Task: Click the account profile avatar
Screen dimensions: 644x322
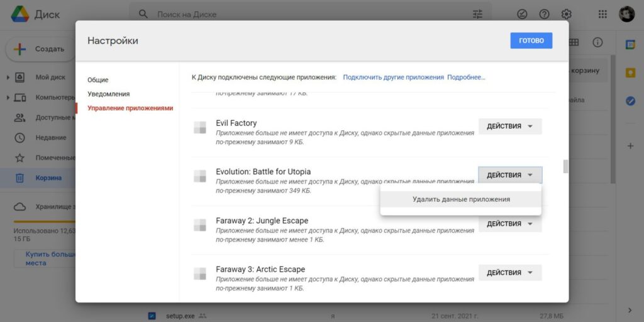Action: pyautogui.click(x=627, y=14)
